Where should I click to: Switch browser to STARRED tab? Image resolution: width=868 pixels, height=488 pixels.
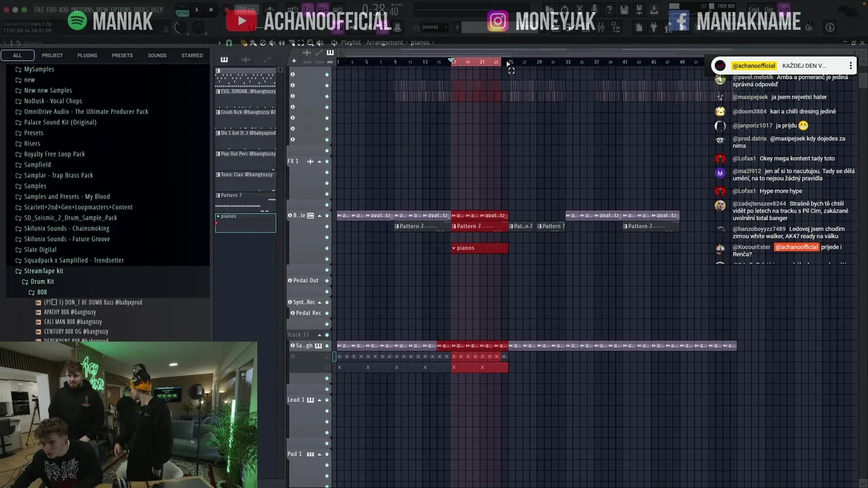click(x=192, y=56)
